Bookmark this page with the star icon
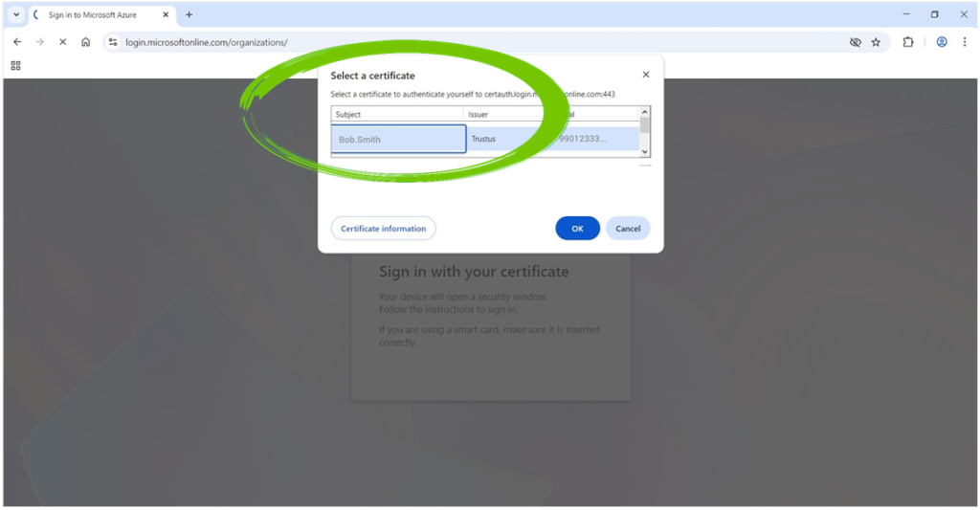This screenshot has width=980, height=510. click(x=876, y=42)
